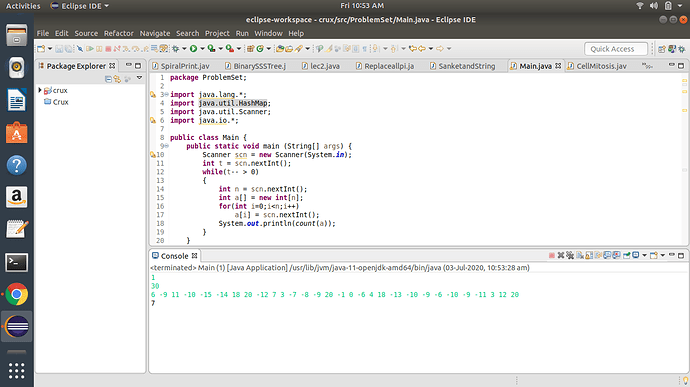
Task: Open the New wizard dropdown arrow
Action: tap(50, 48)
